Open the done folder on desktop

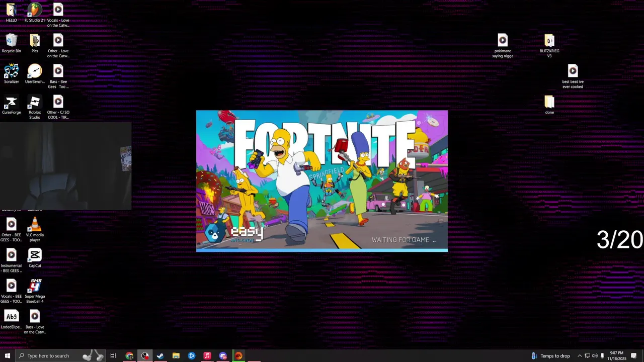tap(549, 106)
